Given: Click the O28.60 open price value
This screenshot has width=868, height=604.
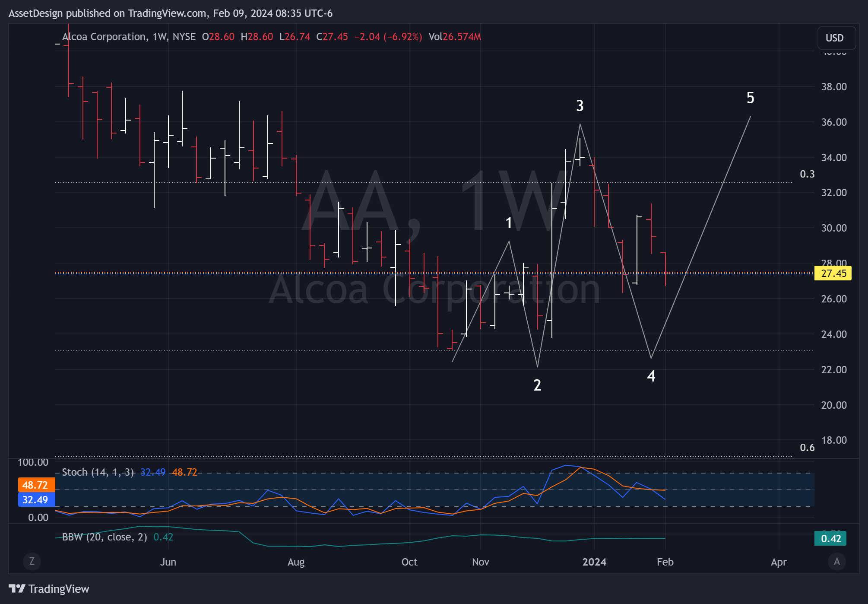Looking at the screenshot, I should [218, 37].
